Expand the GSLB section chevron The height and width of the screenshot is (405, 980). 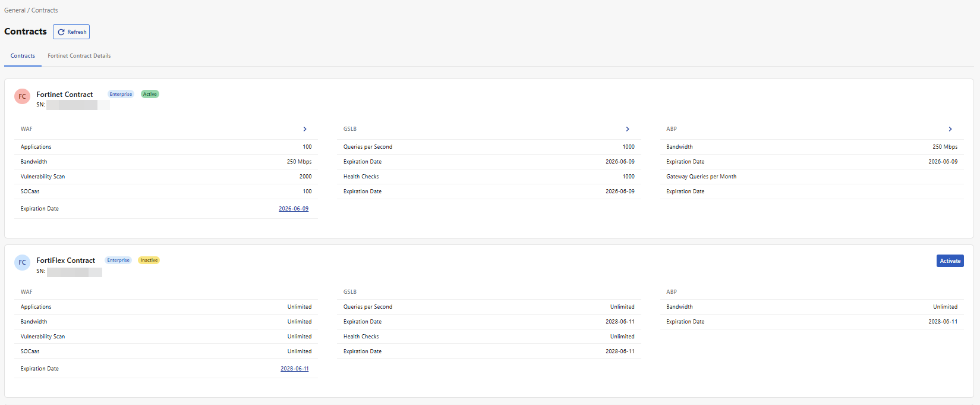point(628,129)
